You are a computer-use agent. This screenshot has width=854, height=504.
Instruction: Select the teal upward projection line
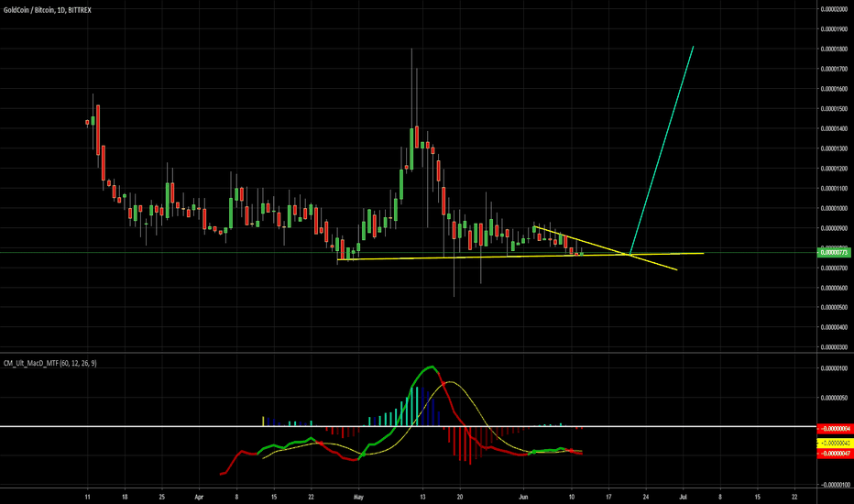point(662,150)
